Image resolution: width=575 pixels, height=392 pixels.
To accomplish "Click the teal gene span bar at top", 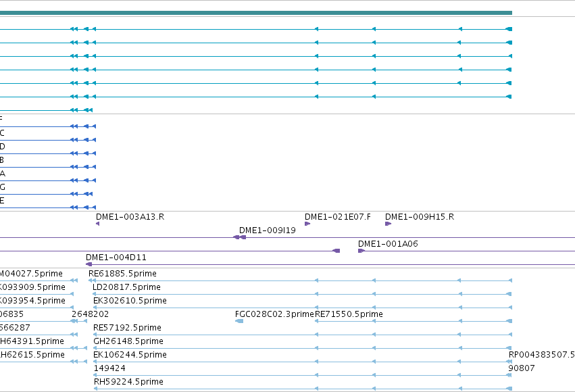I will pos(256,13).
